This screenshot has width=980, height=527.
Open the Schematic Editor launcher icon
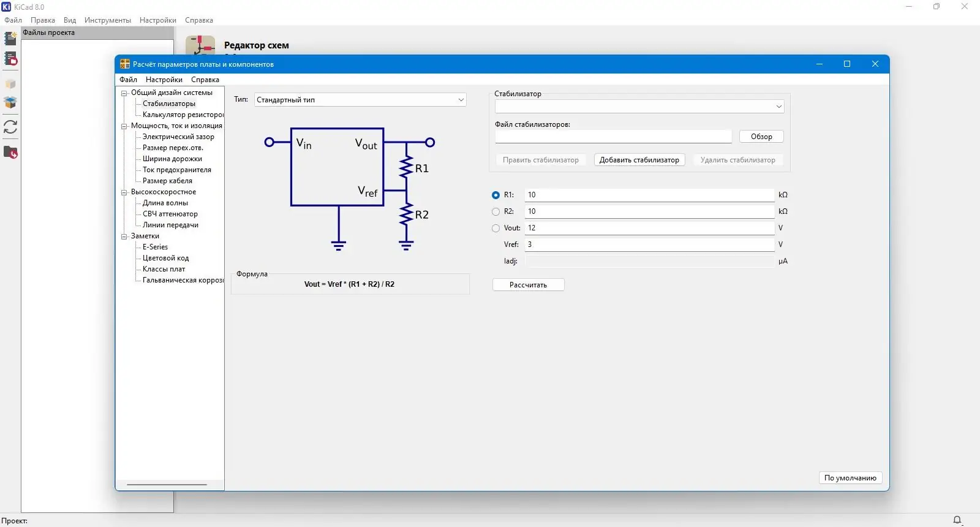coord(200,46)
